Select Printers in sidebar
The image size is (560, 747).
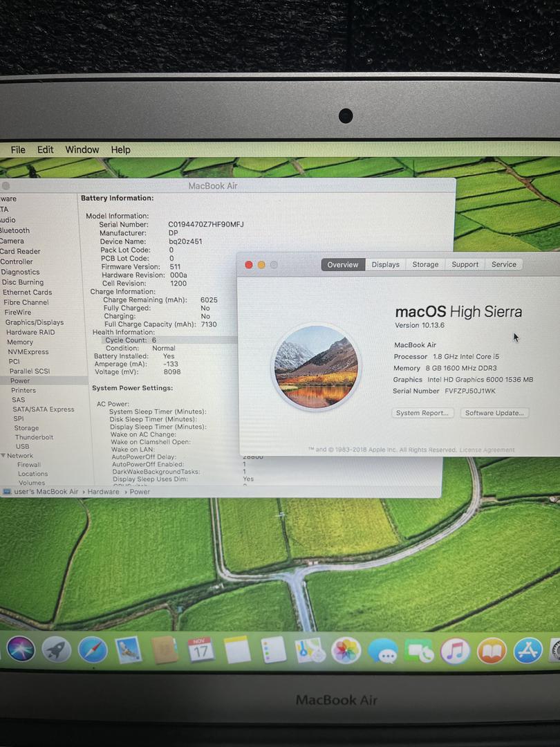(x=24, y=390)
